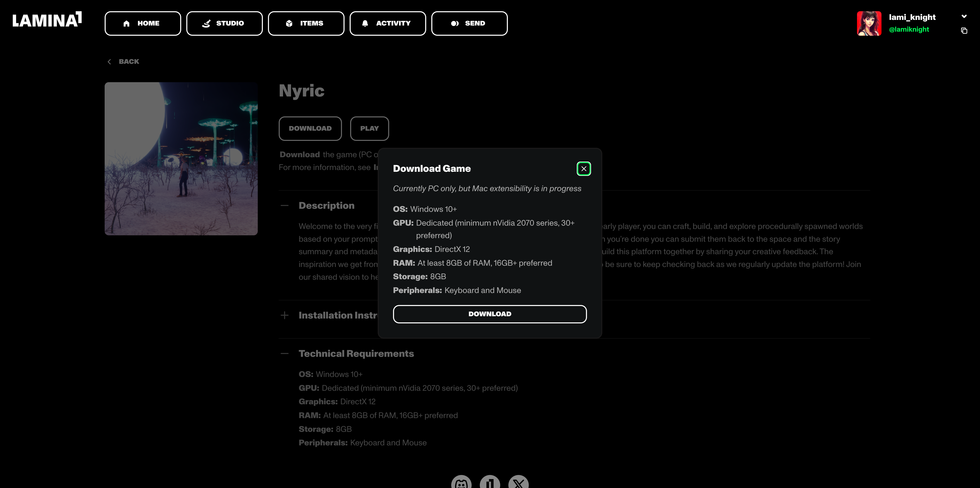Expand the account dropdown chevron
The image size is (980, 488).
(x=964, y=16)
